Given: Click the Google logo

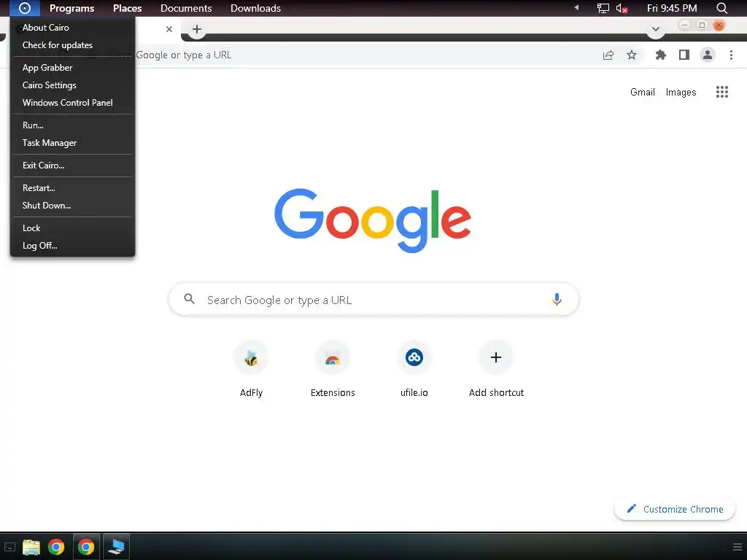Looking at the screenshot, I should (373, 220).
